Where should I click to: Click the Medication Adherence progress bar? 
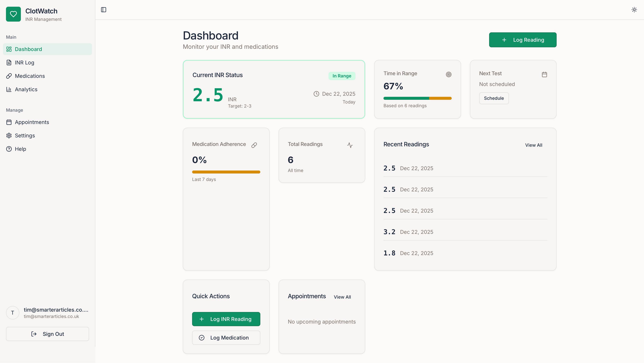point(226,172)
